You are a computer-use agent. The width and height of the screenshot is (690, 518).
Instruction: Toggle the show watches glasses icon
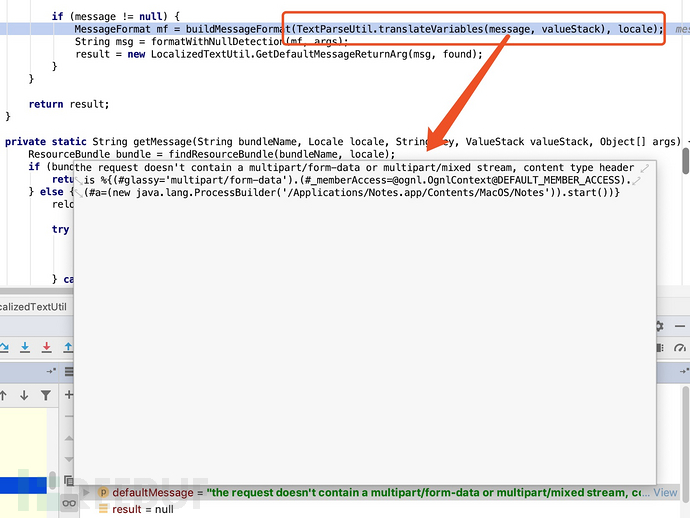click(x=69, y=503)
